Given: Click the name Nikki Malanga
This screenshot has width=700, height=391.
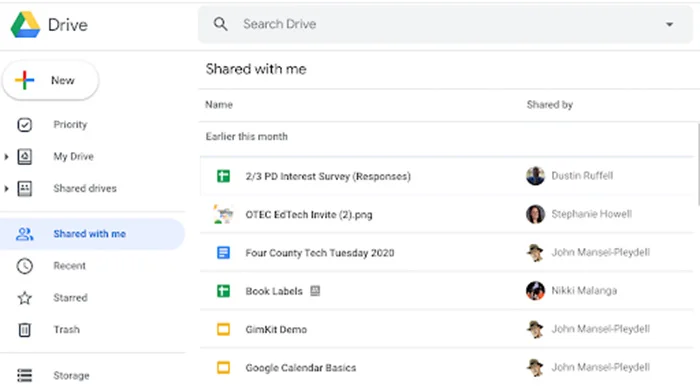Looking at the screenshot, I should (584, 291).
